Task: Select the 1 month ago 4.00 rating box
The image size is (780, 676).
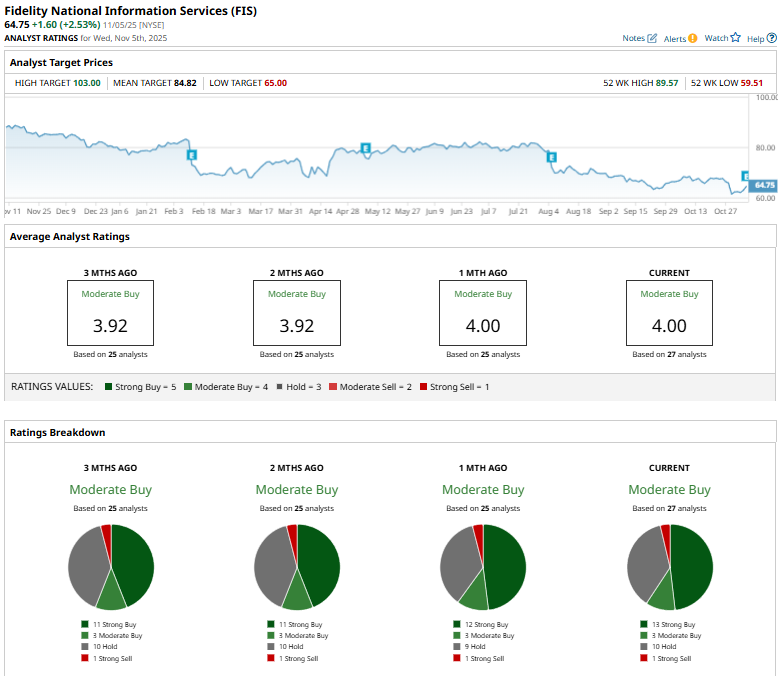Action: (483, 313)
